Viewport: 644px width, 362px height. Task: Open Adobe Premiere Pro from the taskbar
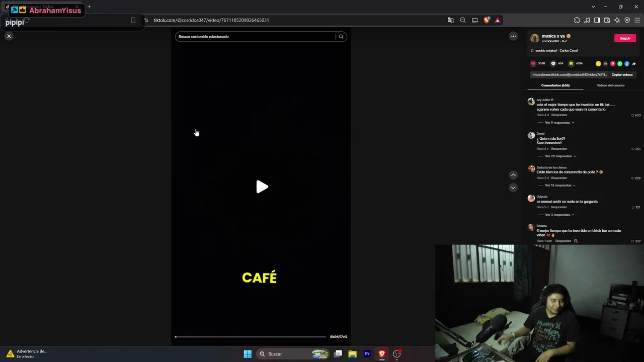[x=367, y=354]
